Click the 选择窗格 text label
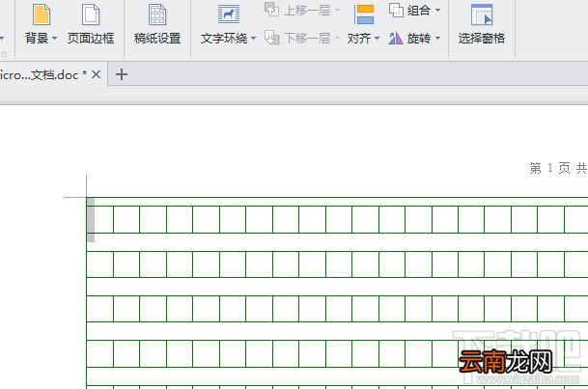This screenshot has width=588, height=389. coord(482,39)
